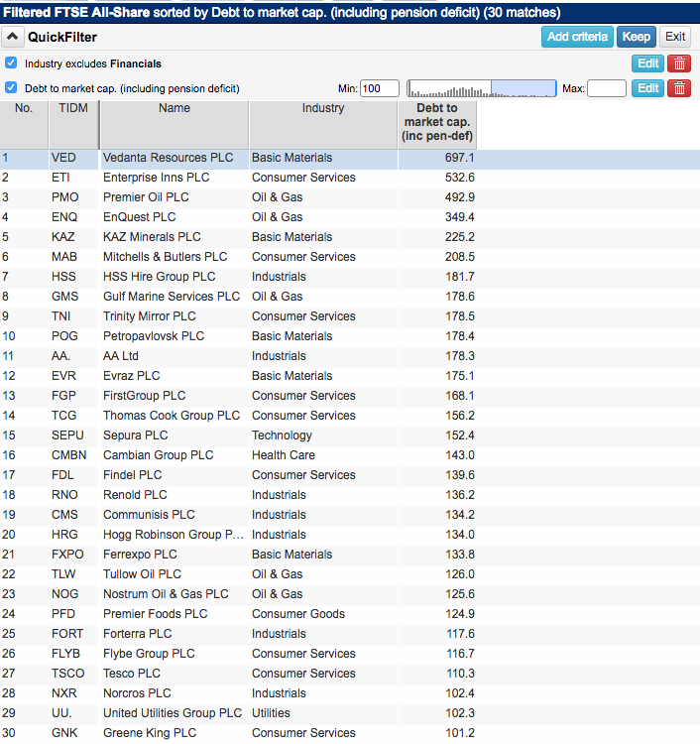Sort by the TIDM column header
Image resolution: width=700 pixels, height=744 pixels.
73,125
